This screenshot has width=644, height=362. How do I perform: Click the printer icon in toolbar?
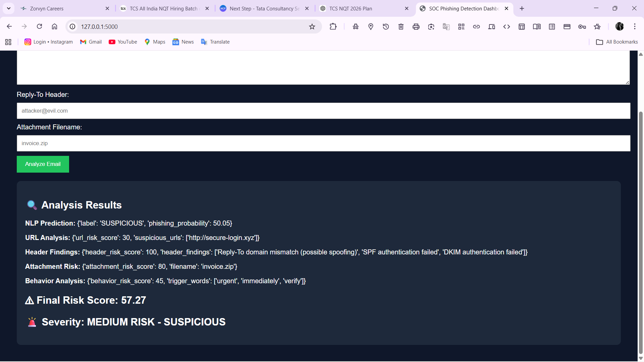pyautogui.click(x=416, y=26)
